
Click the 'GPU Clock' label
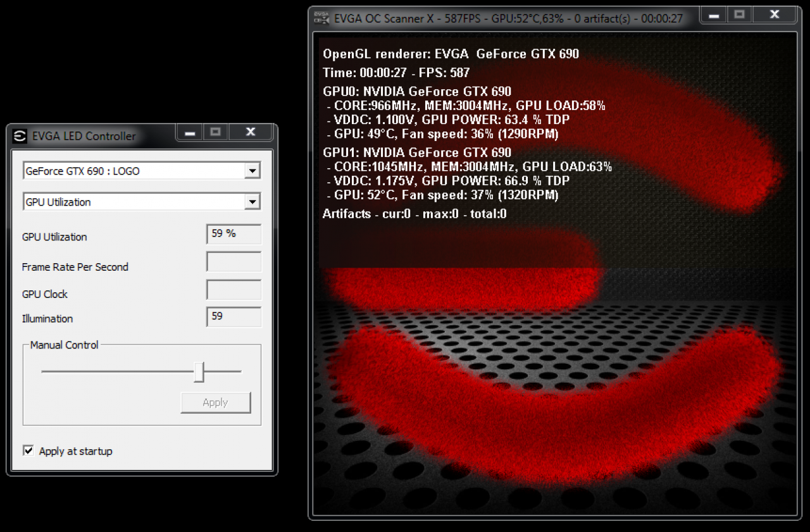pos(44,294)
